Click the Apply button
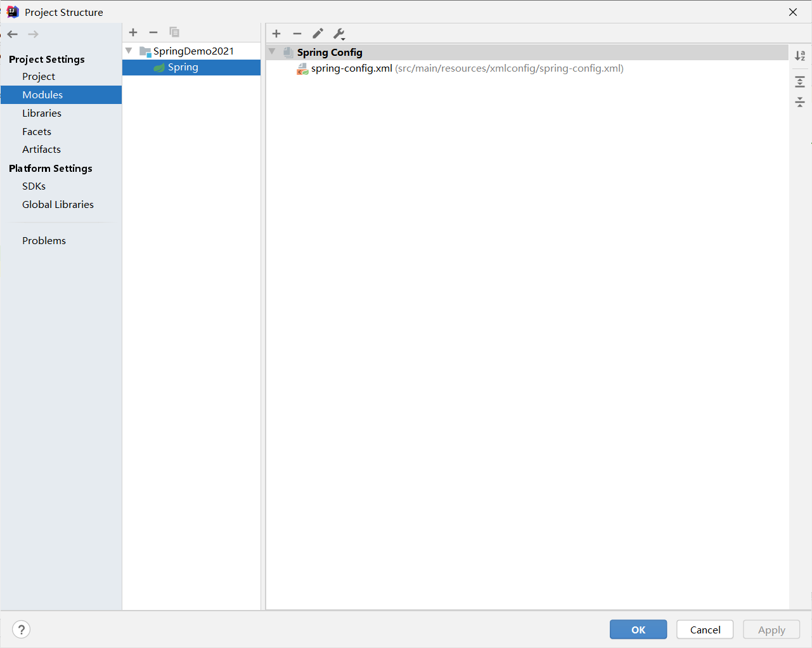Viewport: 812px width, 648px height. tap(771, 630)
